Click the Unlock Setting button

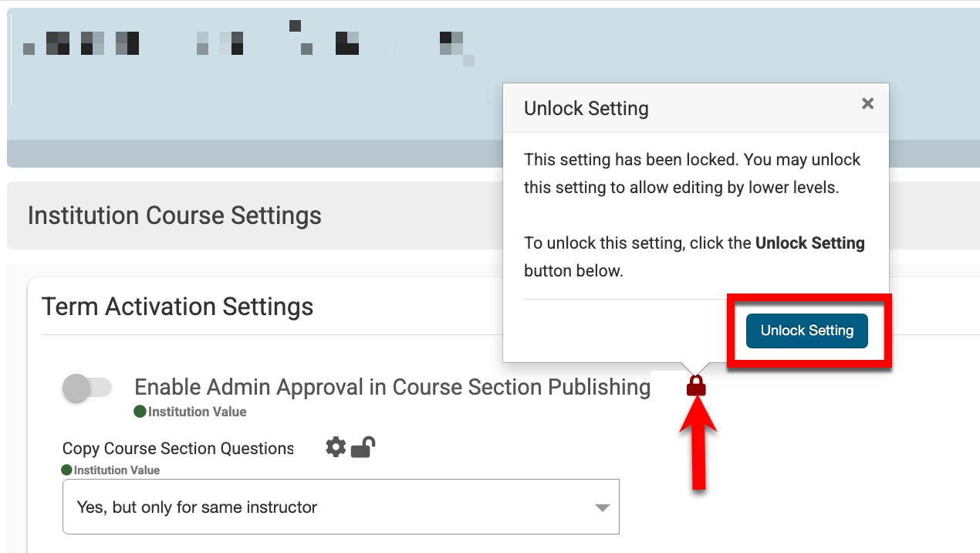(x=806, y=331)
